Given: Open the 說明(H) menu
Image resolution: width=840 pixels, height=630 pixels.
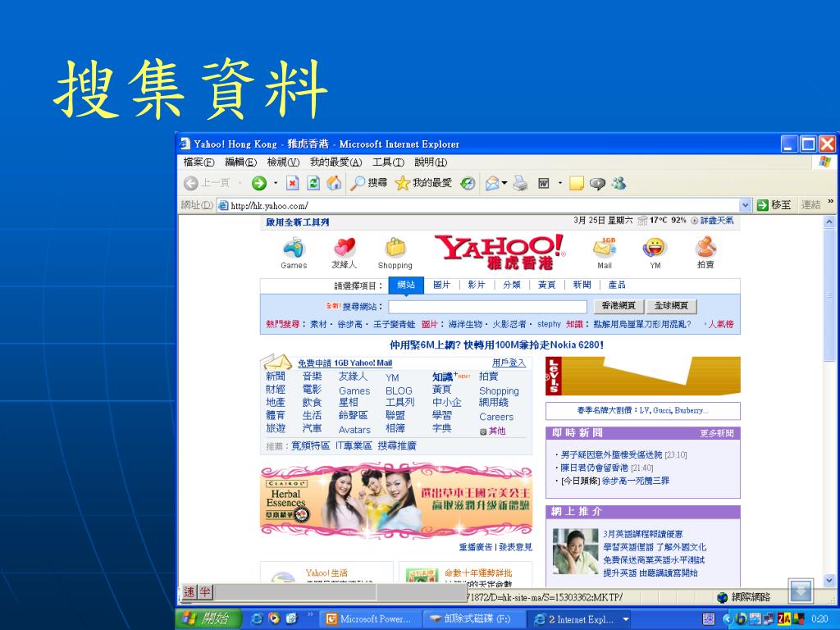Looking at the screenshot, I should point(430,162).
